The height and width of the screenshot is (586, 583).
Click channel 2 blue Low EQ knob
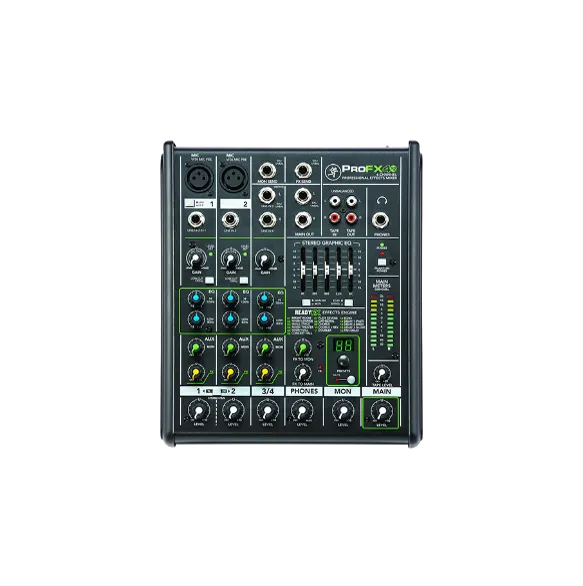tap(230, 320)
